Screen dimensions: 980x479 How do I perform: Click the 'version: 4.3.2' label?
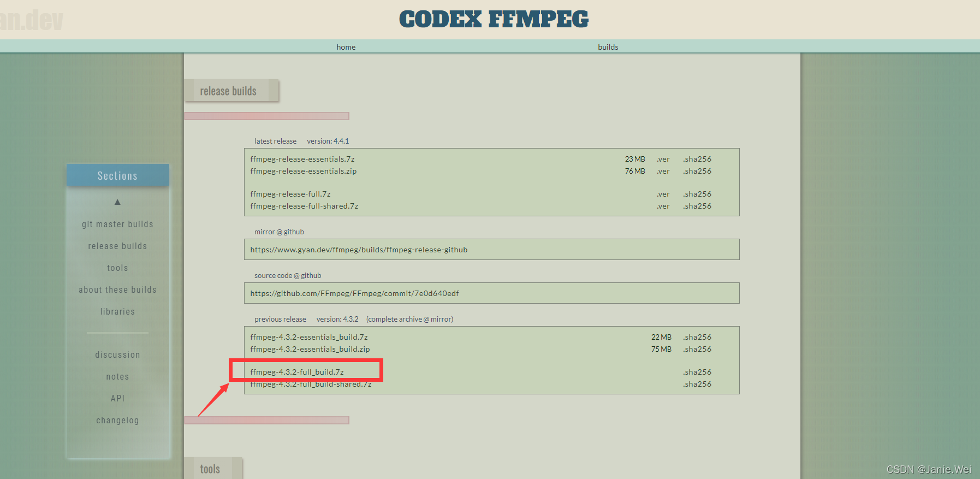(x=337, y=320)
